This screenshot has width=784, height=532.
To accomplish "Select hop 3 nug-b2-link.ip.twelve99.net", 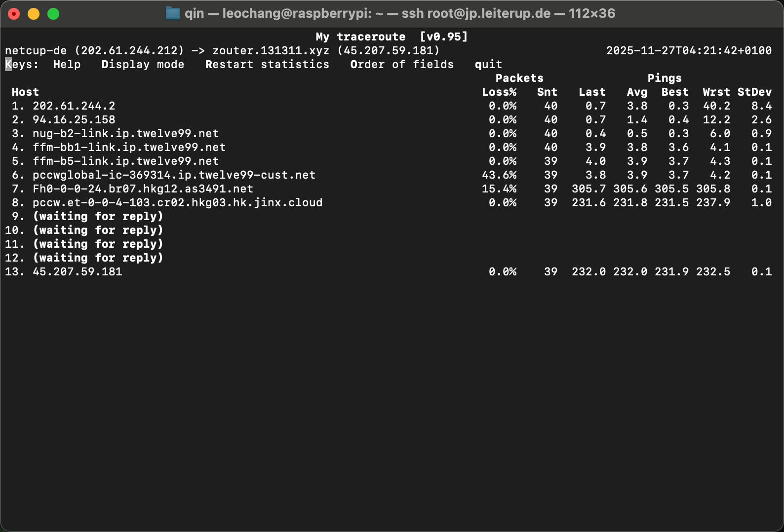I will [125, 134].
